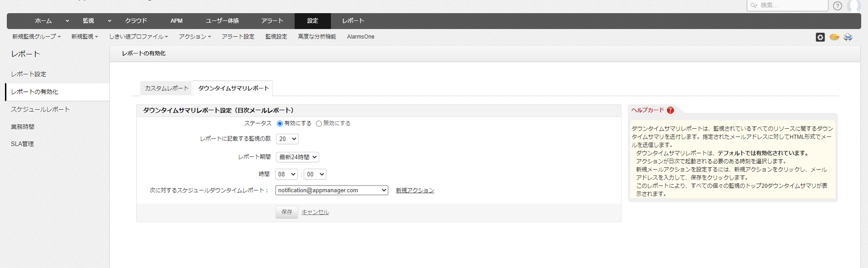
Task: Open the APM menu
Action: pyautogui.click(x=177, y=21)
